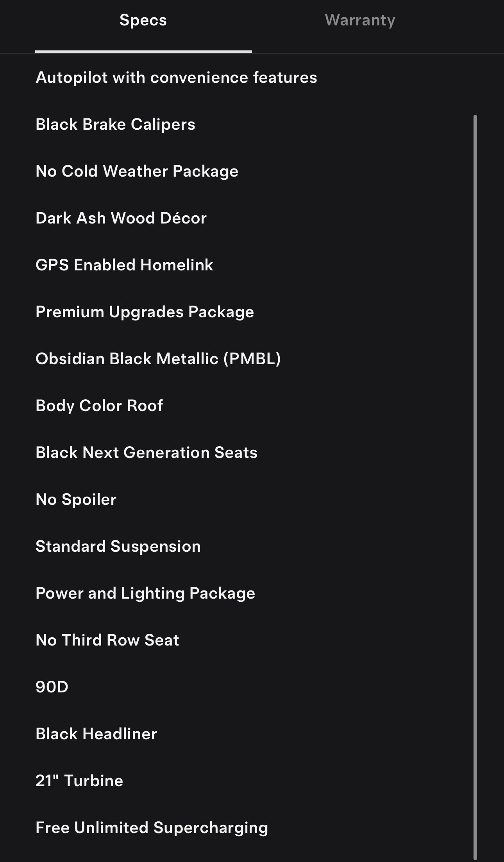Click Dark Ash Wood Décor entry

(x=121, y=218)
